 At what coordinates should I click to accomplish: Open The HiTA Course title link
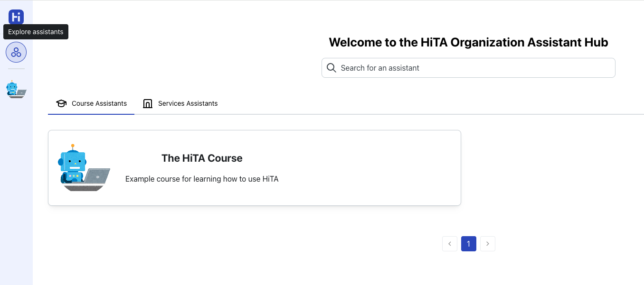click(202, 158)
